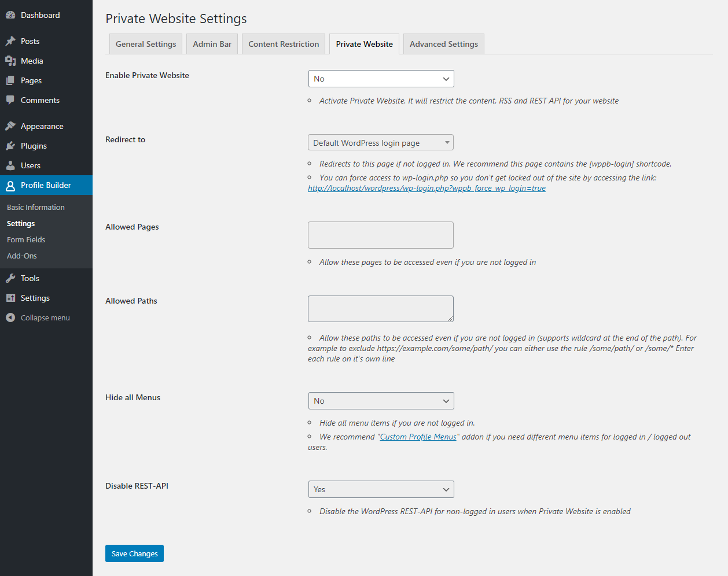Open Media via its sidebar icon
The image size is (728, 576).
(10, 61)
